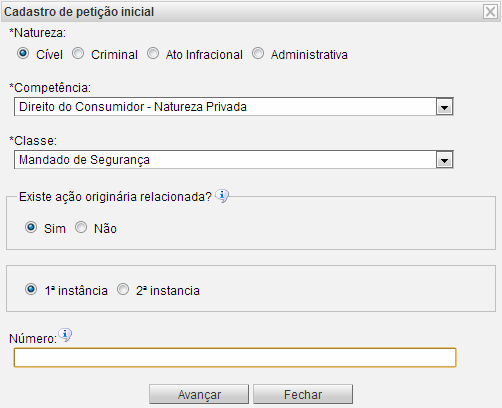Select the Ato Infracional option
Viewport: 502px width, 408px height.
pyautogui.click(x=153, y=53)
